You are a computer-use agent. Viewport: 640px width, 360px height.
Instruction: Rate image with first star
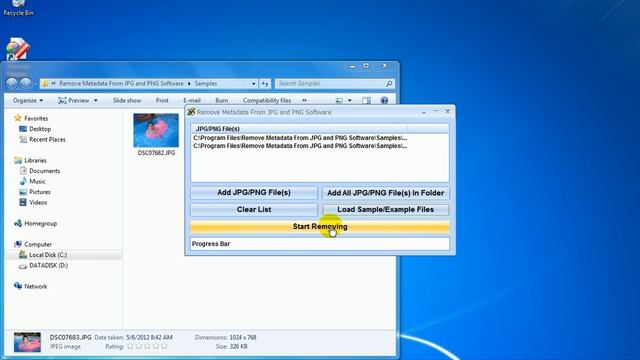pyautogui.click(x=130, y=347)
